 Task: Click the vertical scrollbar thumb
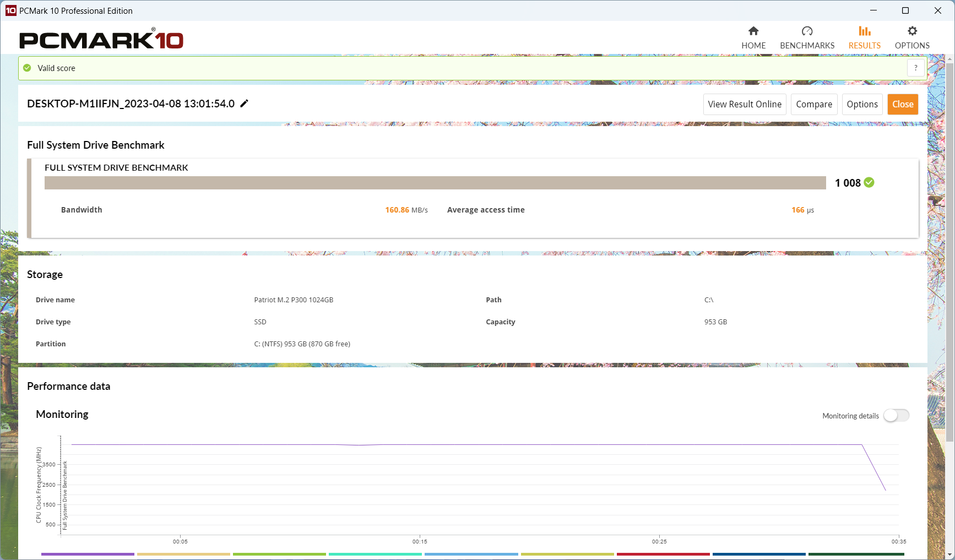tap(949, 252)
